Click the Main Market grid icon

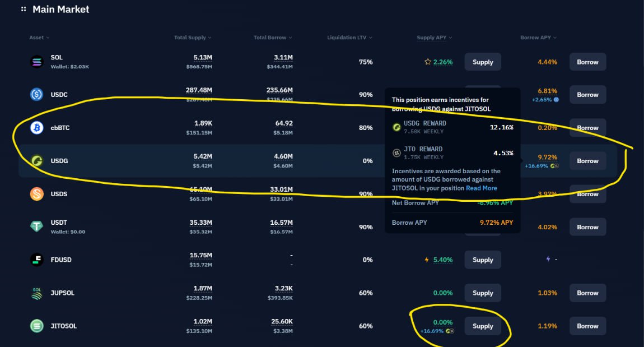(x=24, y=8)
